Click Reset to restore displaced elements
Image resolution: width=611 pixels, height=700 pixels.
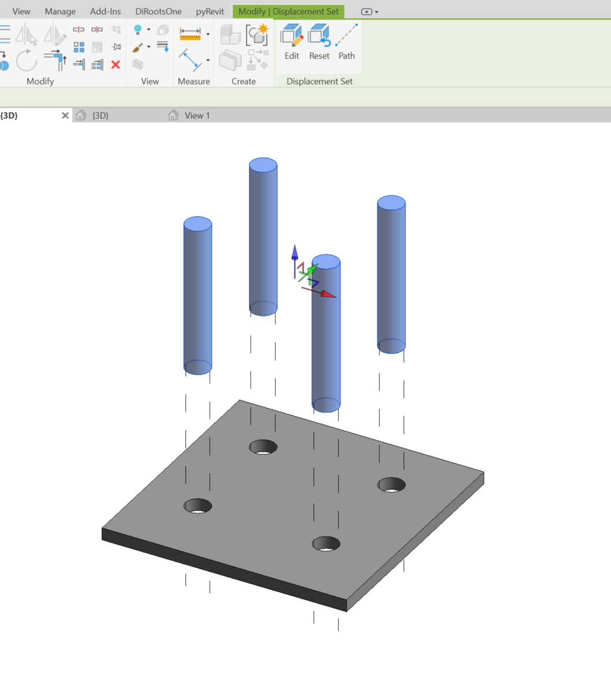319,40
